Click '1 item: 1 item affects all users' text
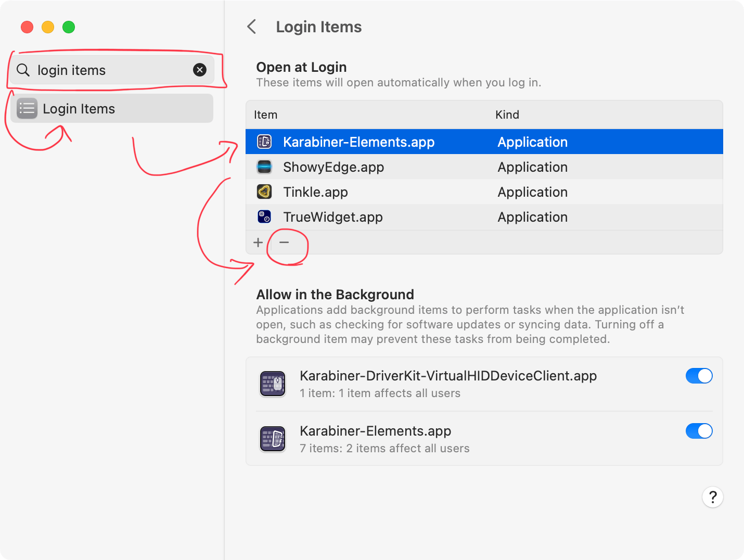 (380, 393)
